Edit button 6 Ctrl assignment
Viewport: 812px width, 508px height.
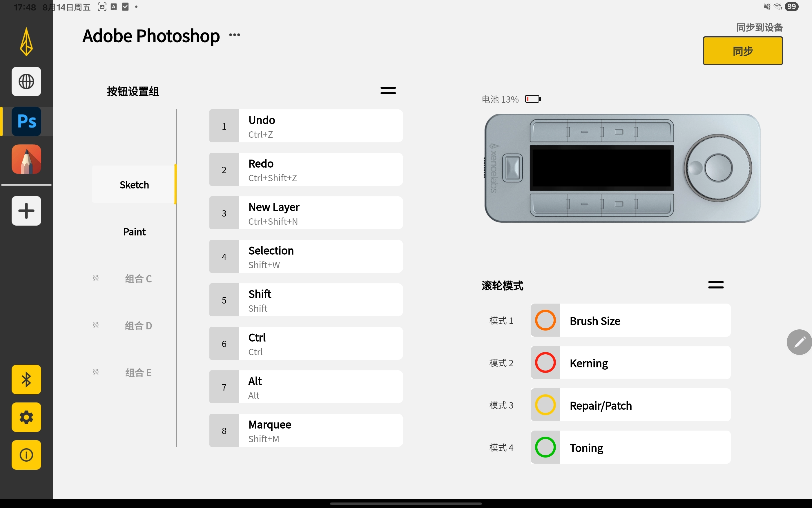(306, 343)
